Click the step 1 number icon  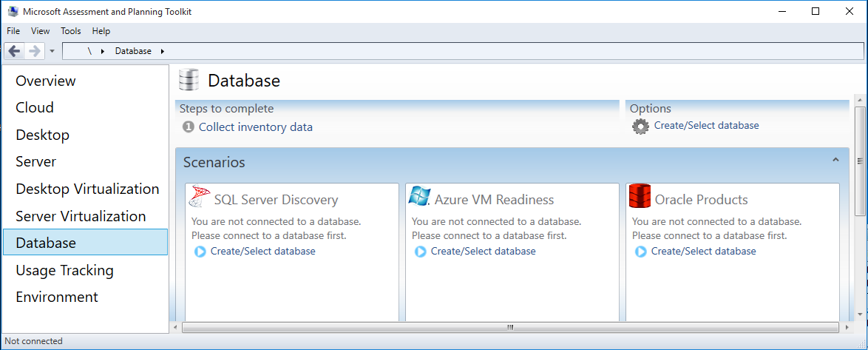click(189, 127)
